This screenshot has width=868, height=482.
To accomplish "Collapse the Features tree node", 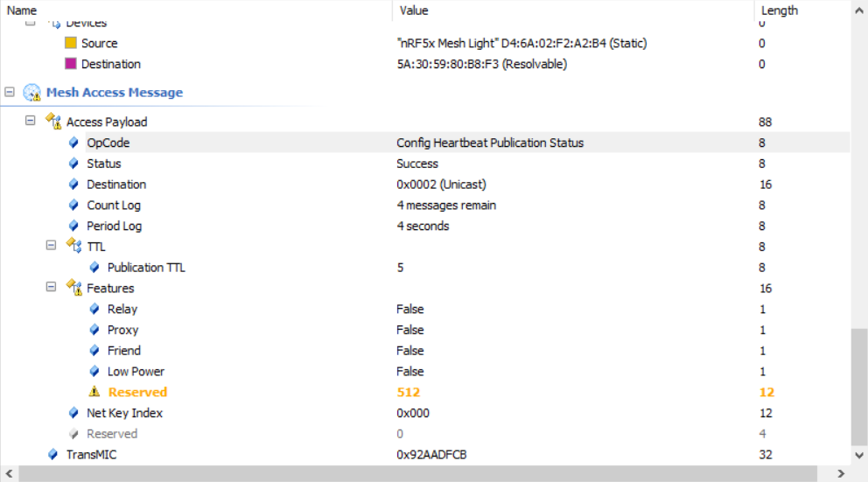I will (52, 288).
